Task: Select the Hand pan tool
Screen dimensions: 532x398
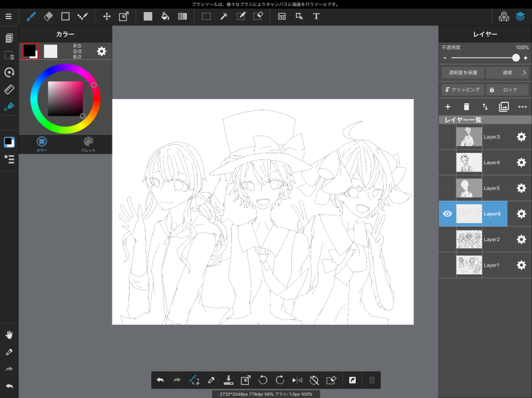Action: tap(9, 335)
